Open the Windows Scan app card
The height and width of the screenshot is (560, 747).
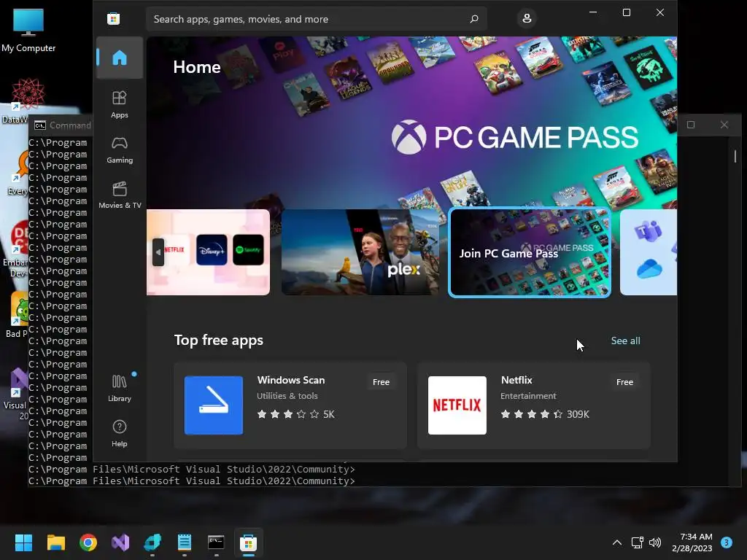pyautogui.click(x=290, y=405)
